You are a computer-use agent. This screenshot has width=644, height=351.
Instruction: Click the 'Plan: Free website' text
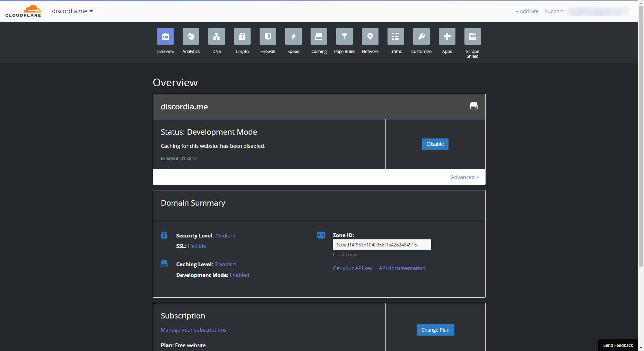pyautogui.click(x=183, y=345)
